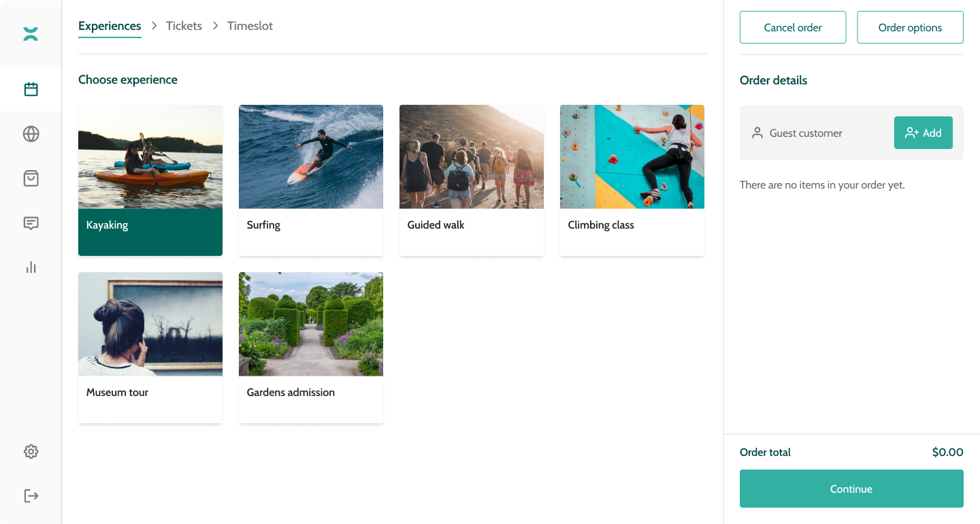Click the guest customer person icon
Image resolution: width=980 pixels, height=524 pixels.
(x=757, y=133)
